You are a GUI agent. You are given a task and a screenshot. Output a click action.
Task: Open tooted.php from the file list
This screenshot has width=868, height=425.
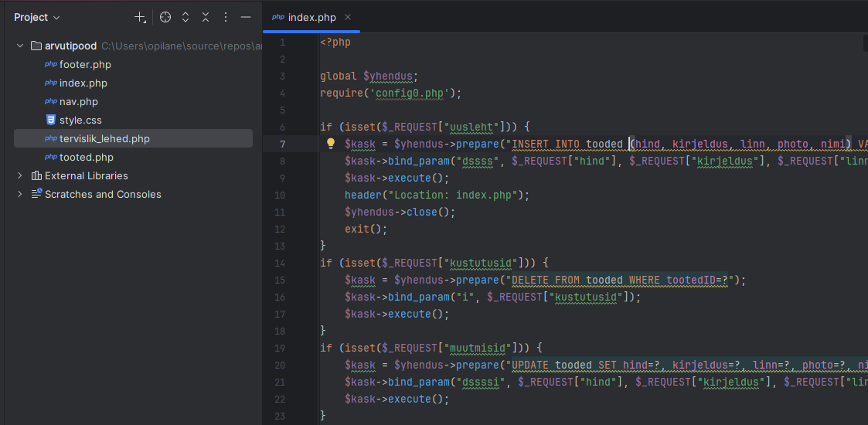coord(86,158)
